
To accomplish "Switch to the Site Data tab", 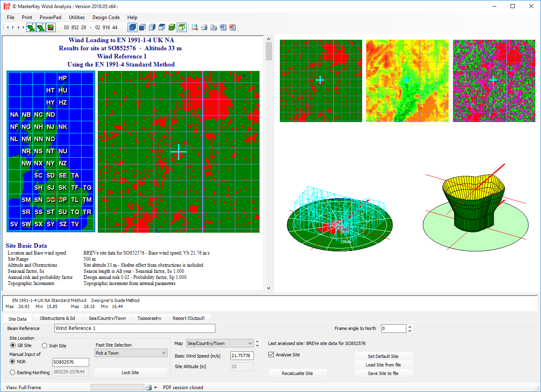I will (17, 319).
